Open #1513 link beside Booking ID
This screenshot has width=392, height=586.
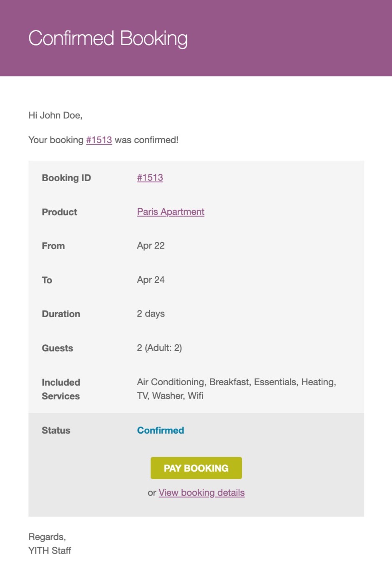tap(150, 177)
